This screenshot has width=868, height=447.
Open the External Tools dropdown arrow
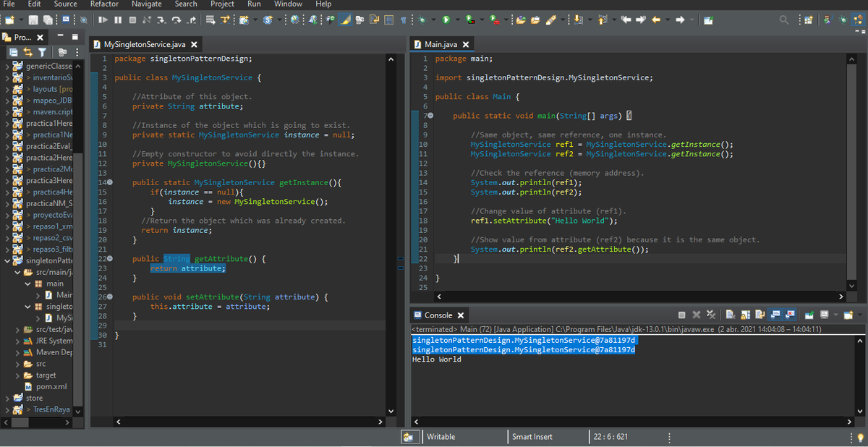[506, 20]
